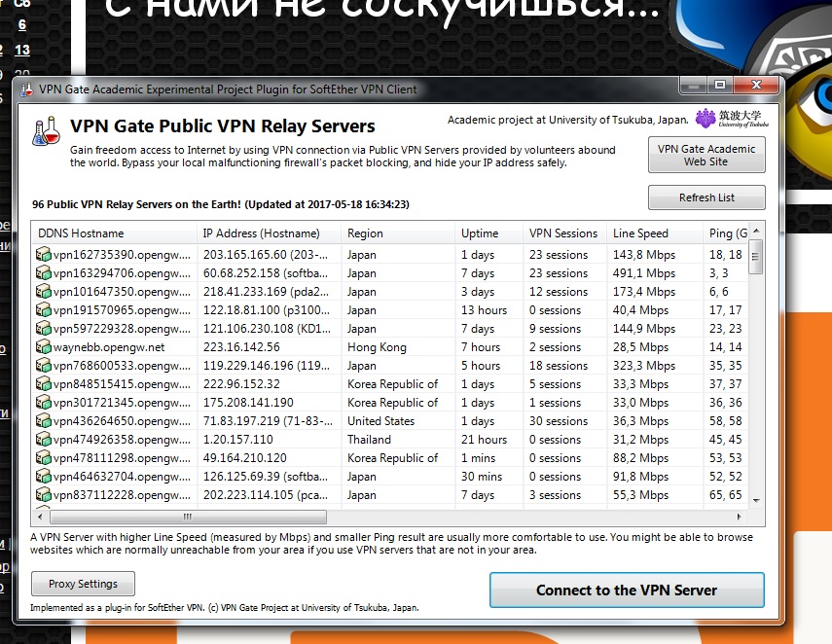Sort by Uptime column header
The height and width of the screenshot is (644, 832).
click(x=489, y=233)
